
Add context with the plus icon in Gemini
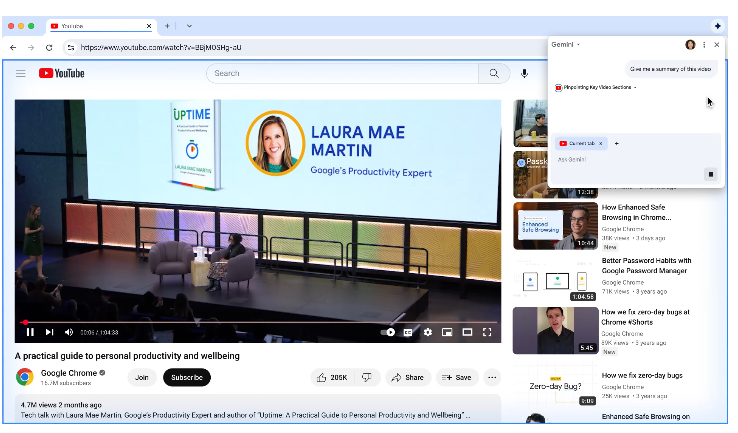[617, 144]
